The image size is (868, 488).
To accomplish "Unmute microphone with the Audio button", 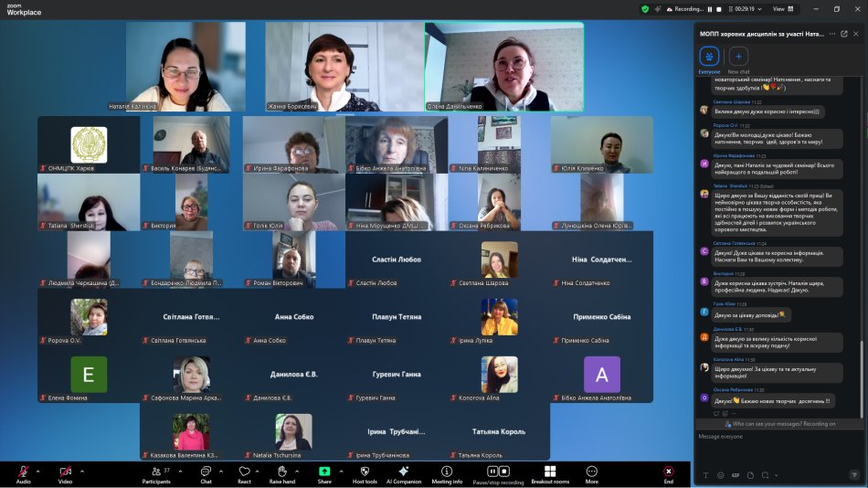I will [23, 472].
